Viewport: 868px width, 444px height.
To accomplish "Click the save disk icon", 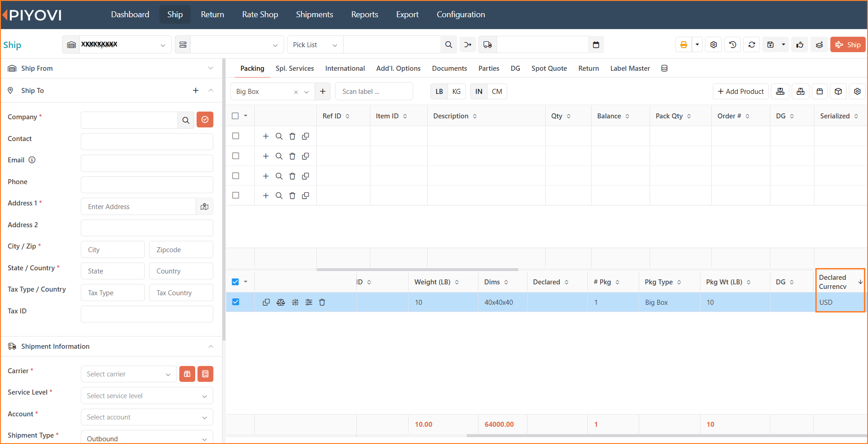I will click(770, 44).
